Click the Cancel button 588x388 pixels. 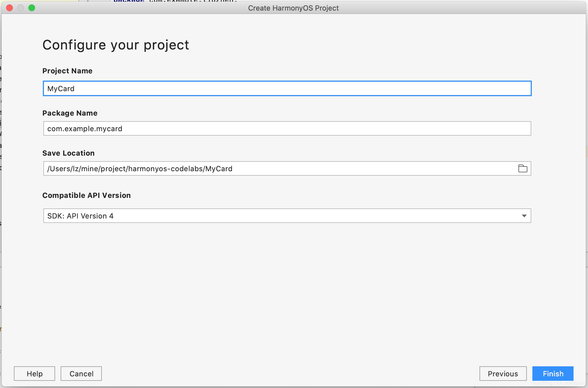[81, 374]
